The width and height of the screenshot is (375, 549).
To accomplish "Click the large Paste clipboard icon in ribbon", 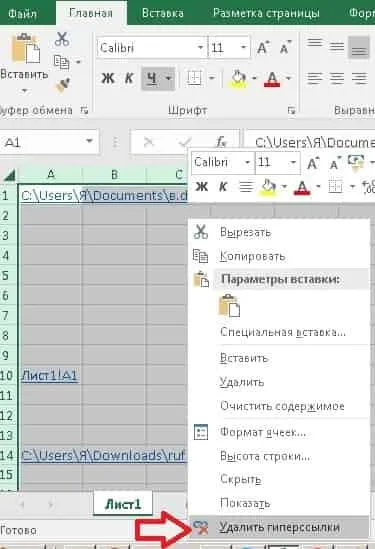I will (x=25, y=48).
